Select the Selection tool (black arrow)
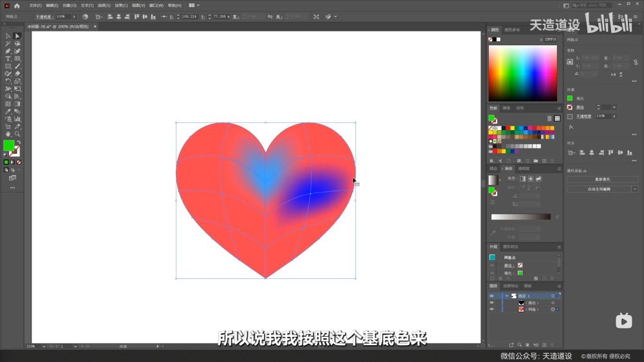 8,36
